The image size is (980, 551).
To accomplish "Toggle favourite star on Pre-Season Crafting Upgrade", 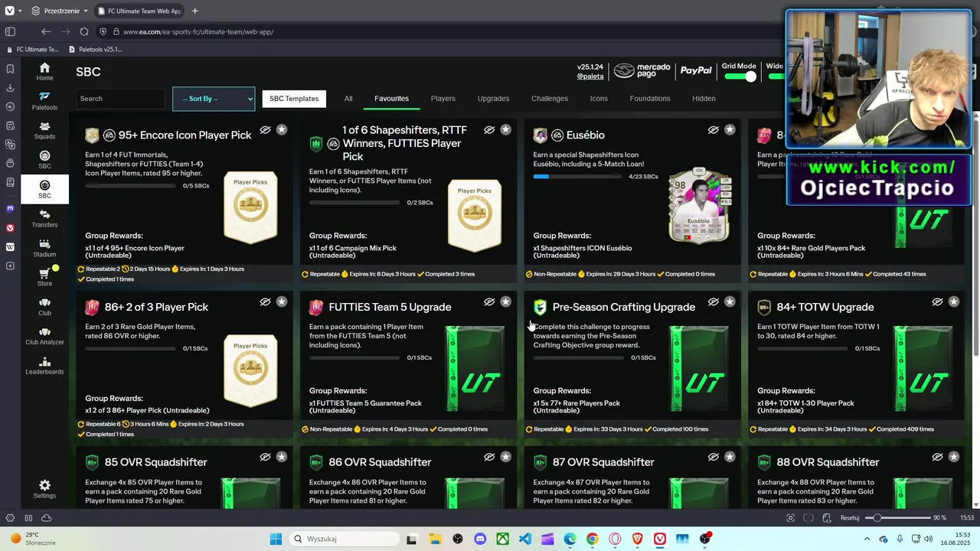I will (730, 302).
